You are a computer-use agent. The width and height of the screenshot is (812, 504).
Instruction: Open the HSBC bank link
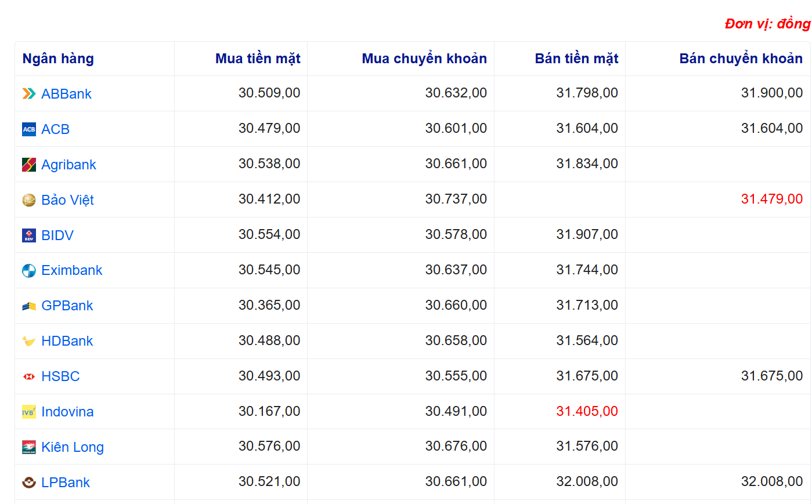[60, 376]
